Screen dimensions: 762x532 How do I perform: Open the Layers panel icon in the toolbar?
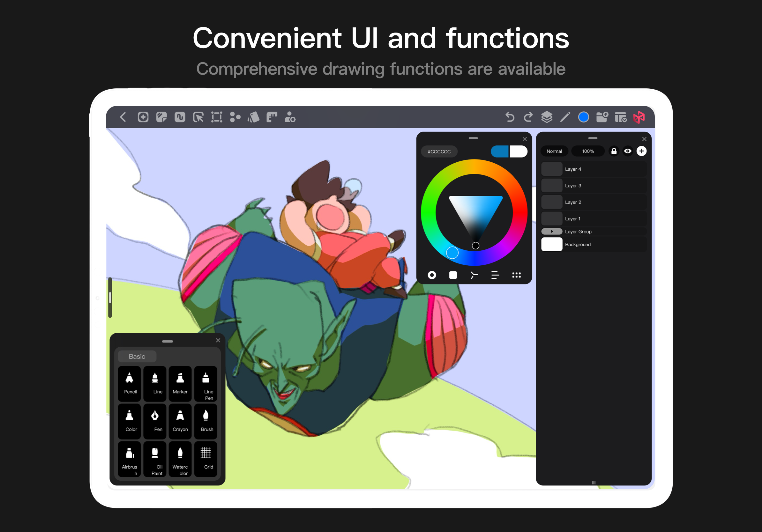(546, 117)
